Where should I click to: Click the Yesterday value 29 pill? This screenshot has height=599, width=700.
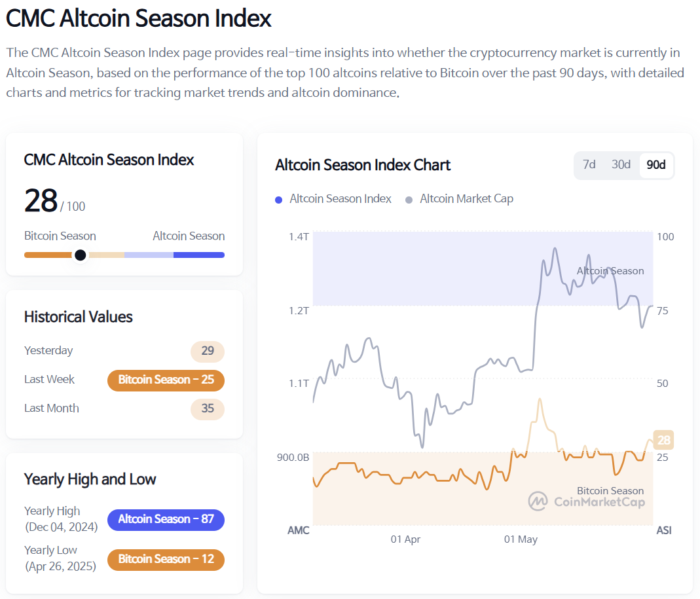(x=208, y=351)
